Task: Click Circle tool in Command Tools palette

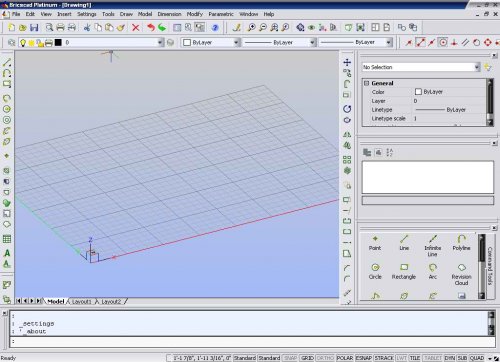Action: coord(375,272)
